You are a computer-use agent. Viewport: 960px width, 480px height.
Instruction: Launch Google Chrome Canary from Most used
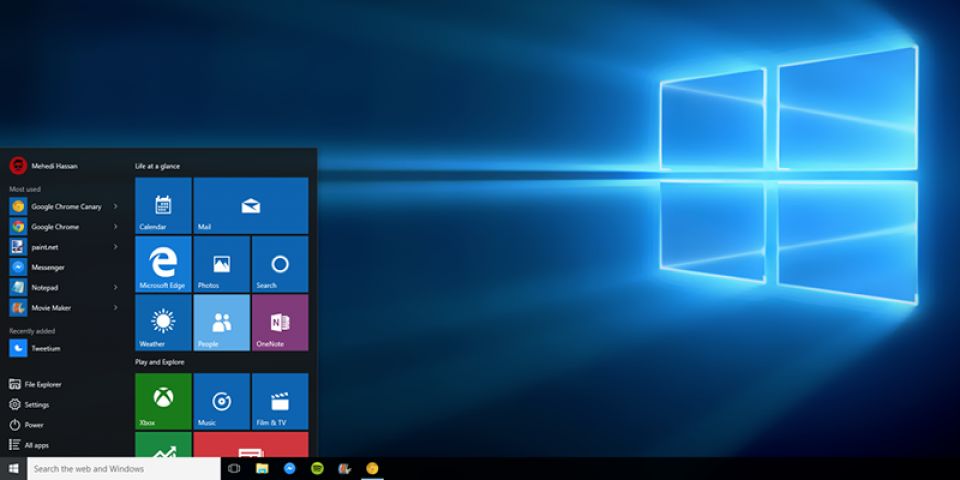pos(64,206)
